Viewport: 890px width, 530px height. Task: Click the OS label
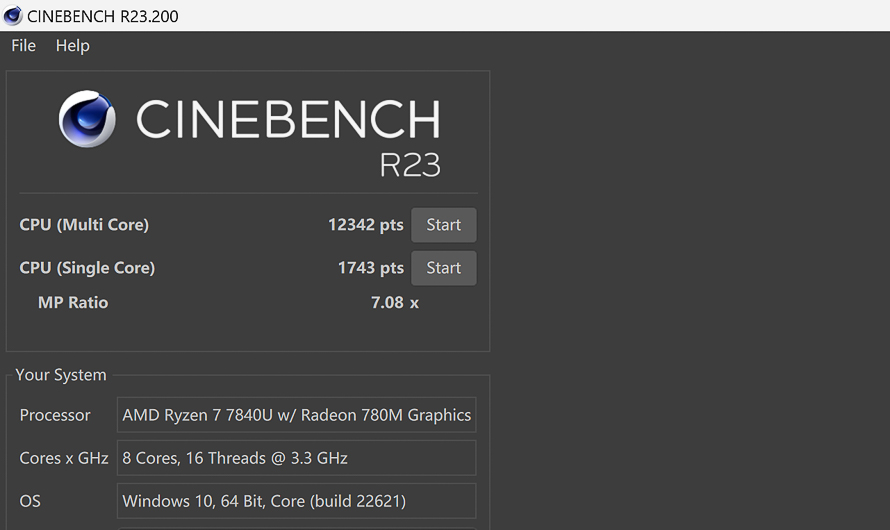click(30, 501)
